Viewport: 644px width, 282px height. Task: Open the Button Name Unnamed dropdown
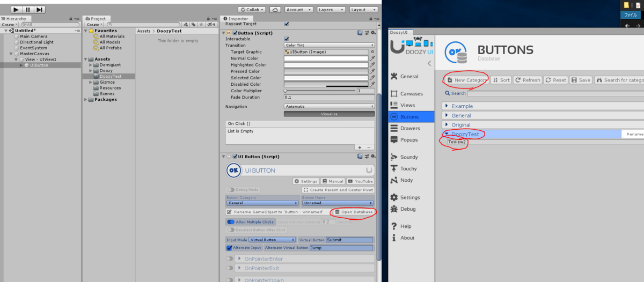coord(338,203)
